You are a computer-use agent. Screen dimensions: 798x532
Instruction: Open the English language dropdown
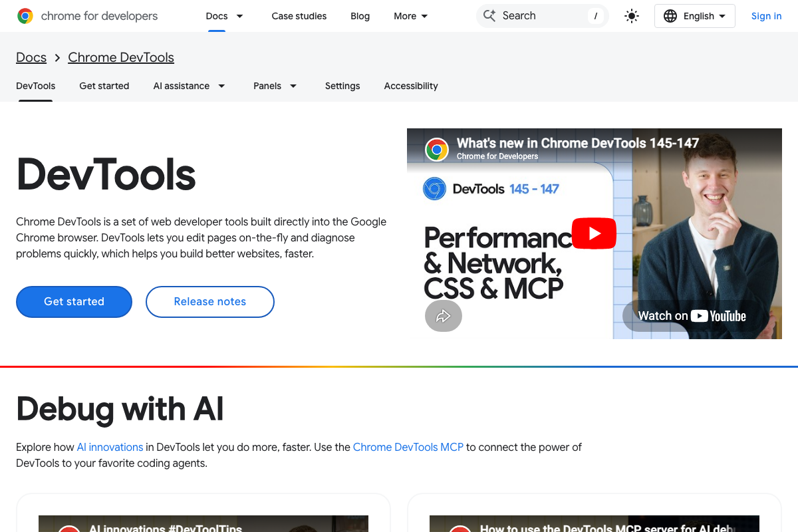click(x=695, y=16)
